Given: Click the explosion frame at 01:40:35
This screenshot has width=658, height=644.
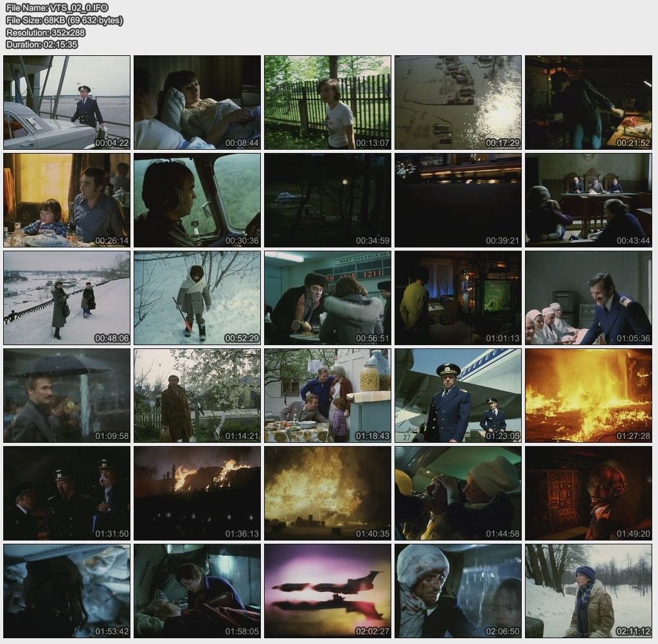Looking at the screenshot, I should click(x=328, y=494).
